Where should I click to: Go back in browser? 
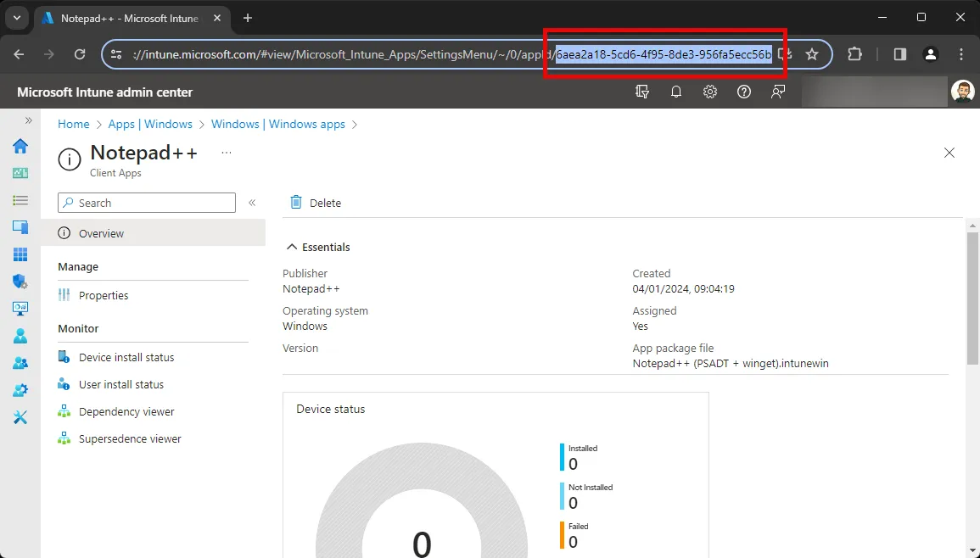(19, 54)
